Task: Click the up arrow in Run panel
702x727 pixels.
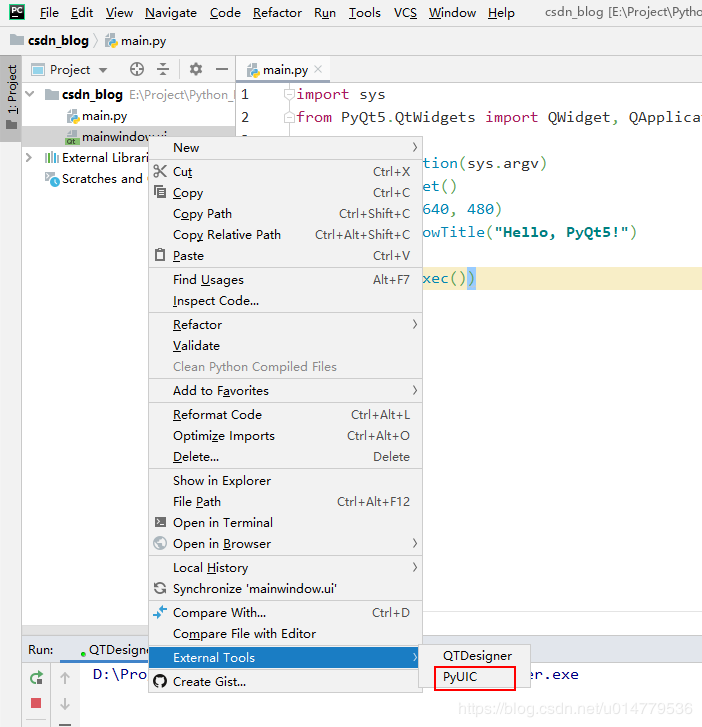Action: (x=65, y=678)
